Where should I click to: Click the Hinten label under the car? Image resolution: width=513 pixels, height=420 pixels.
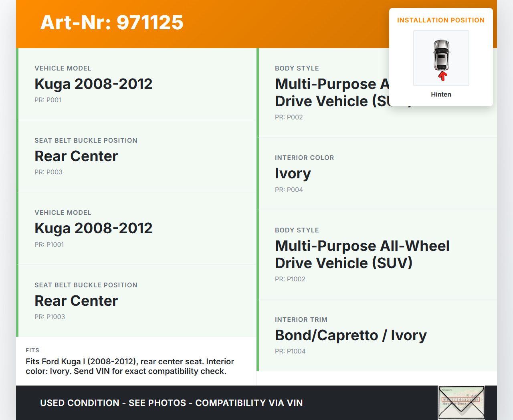441,95
